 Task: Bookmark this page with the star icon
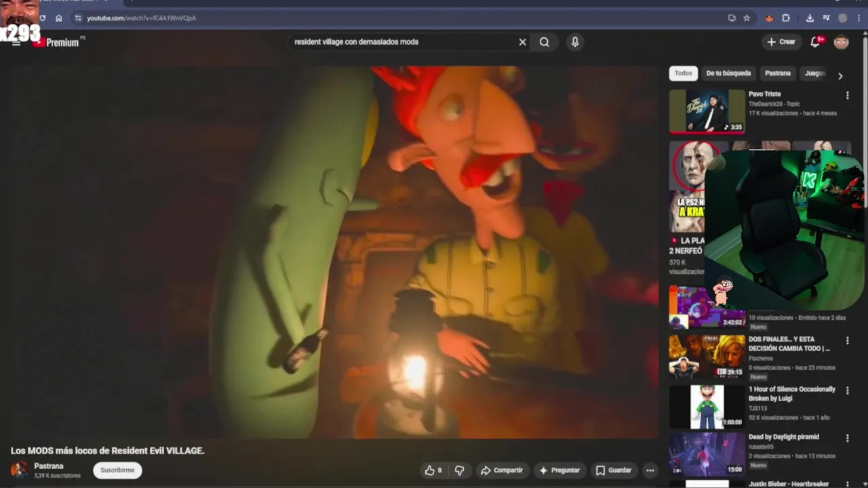747,18
